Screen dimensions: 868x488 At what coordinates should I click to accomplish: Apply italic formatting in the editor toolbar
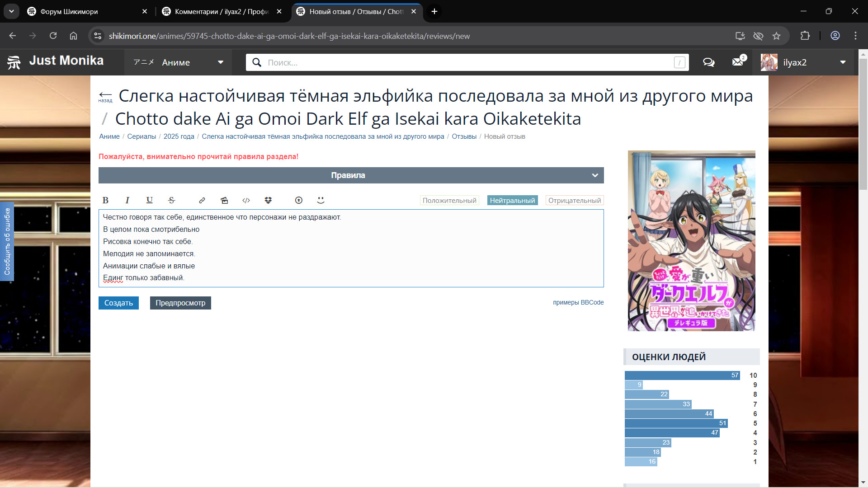[127, 200]
